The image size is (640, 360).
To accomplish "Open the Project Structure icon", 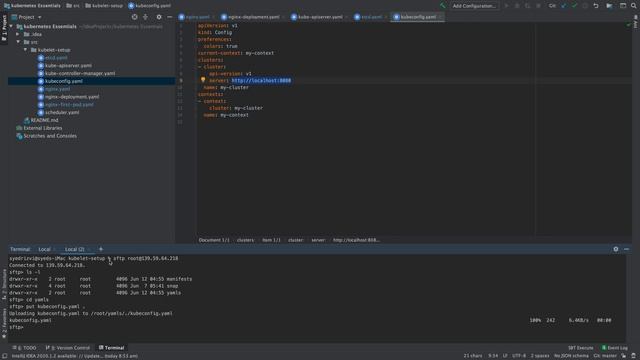I will 609,6.
